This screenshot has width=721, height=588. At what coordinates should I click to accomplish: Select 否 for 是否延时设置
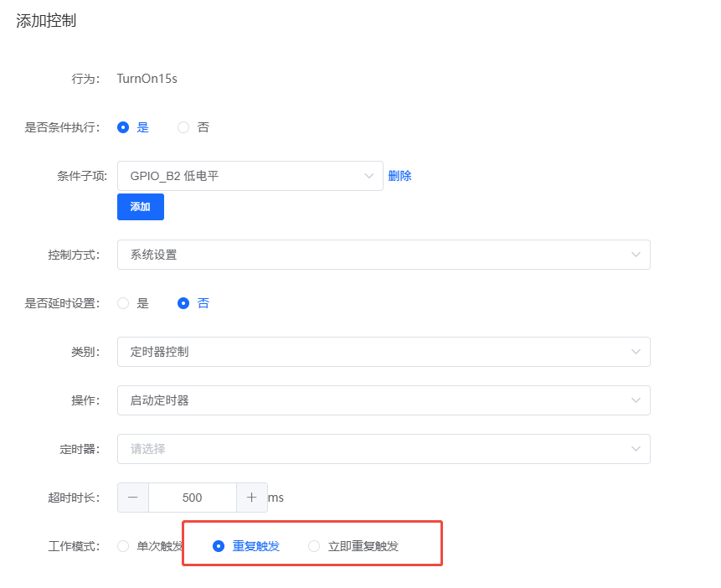tap(182, 303)
